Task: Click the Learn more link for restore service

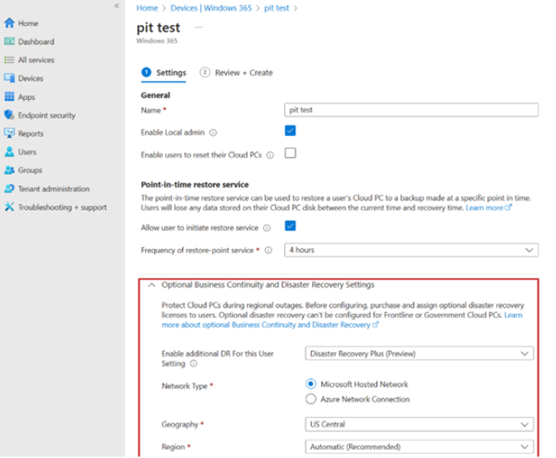Action: click(488, 208)
